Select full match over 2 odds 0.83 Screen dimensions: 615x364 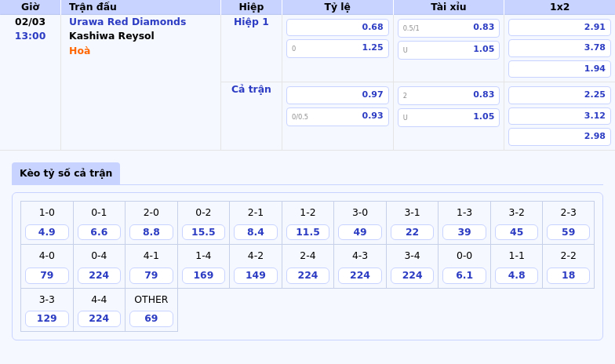(x=449, y=96)
